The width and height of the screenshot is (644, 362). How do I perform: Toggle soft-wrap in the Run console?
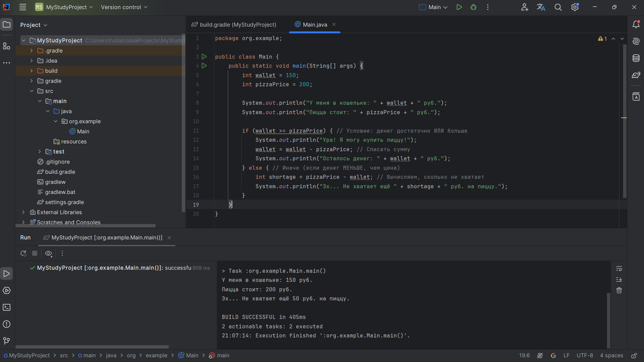619,269
